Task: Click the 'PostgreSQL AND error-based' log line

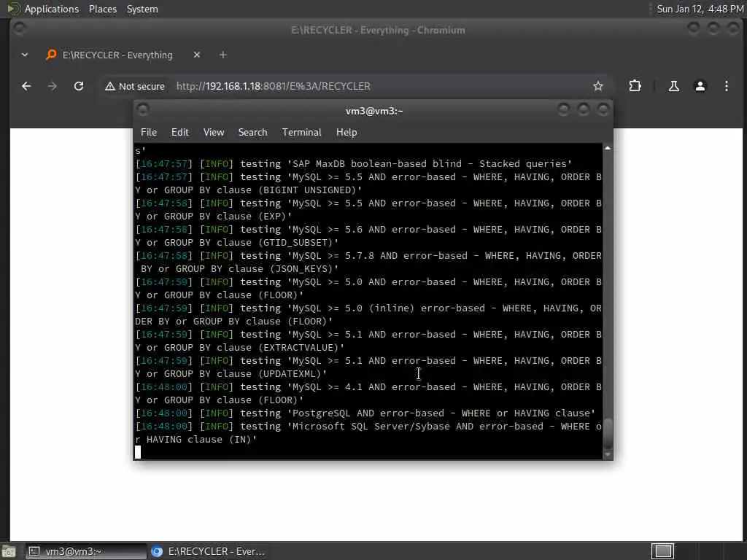Action: tap(365, 413)
